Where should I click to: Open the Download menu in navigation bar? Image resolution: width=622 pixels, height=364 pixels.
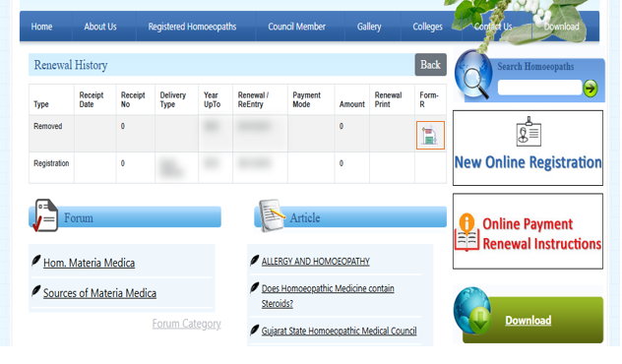click(561, 27)
